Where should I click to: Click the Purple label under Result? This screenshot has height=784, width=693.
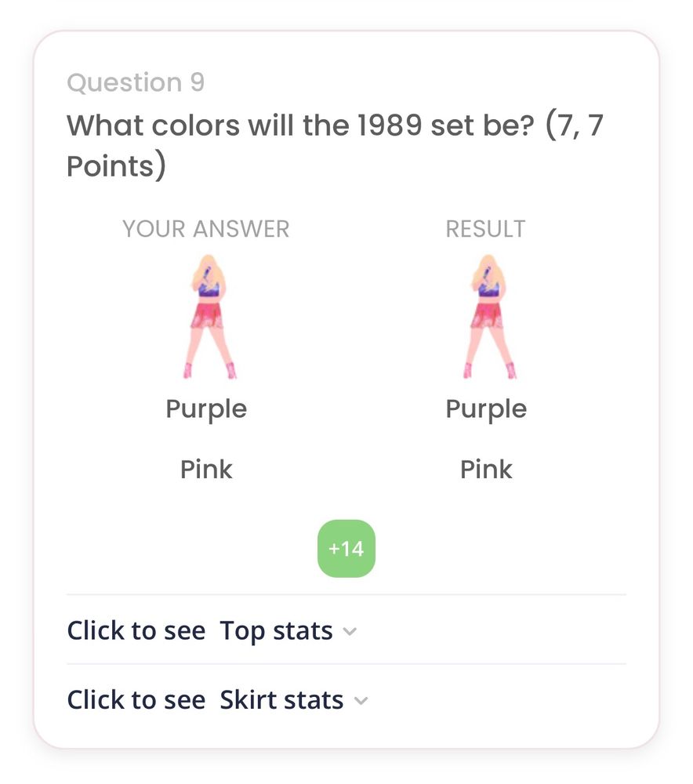pos(486,409)
